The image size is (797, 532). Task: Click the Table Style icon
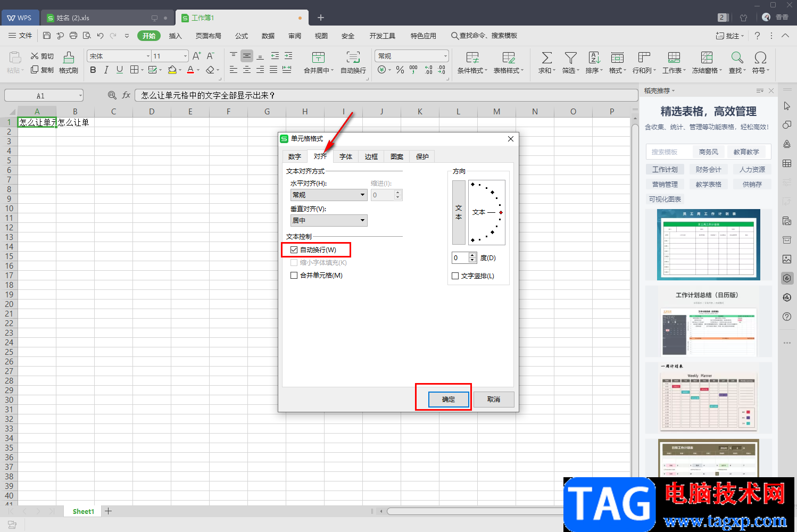pyautogui.click(x=508, y=57)
